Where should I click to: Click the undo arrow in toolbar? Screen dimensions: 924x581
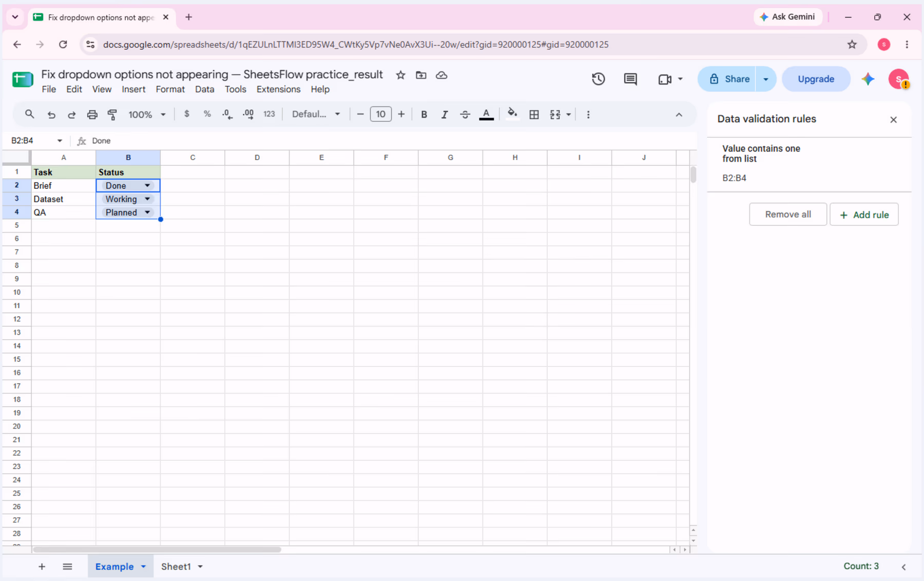[x=51, y=114]
